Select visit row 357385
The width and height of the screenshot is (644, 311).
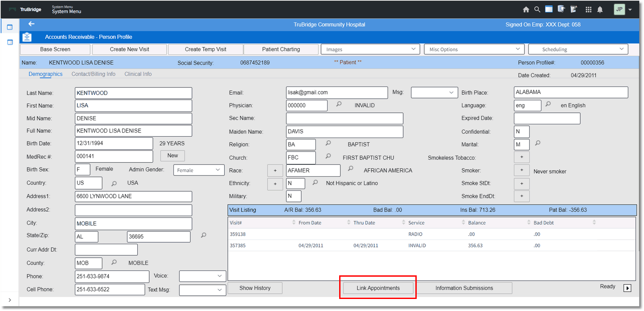pos(431,246)
